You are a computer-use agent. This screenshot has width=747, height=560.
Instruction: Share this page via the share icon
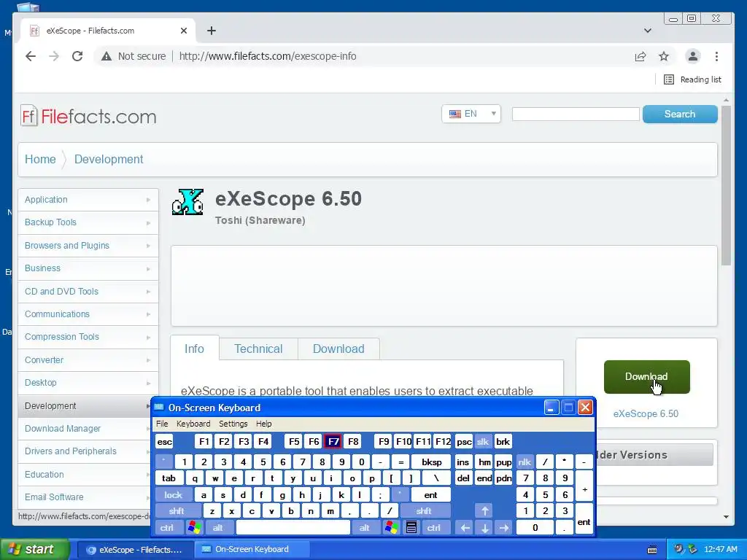640,56
